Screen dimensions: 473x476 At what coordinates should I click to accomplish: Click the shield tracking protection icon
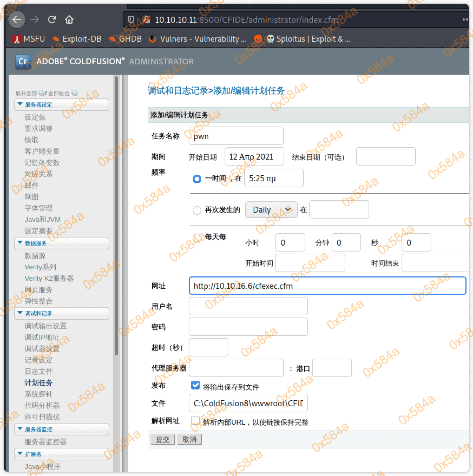click(131, 19)
